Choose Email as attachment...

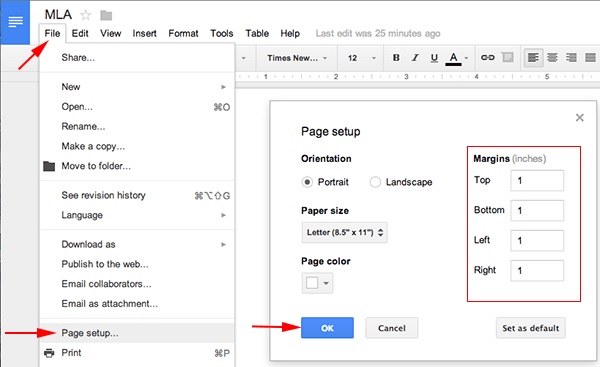click(x=136, y=304)
